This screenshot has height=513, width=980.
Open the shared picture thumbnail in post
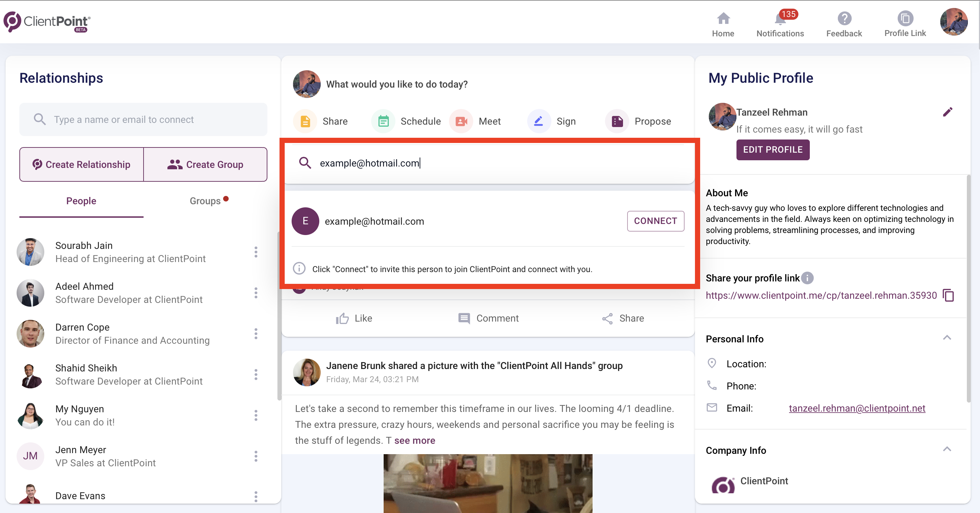(488, 483)
